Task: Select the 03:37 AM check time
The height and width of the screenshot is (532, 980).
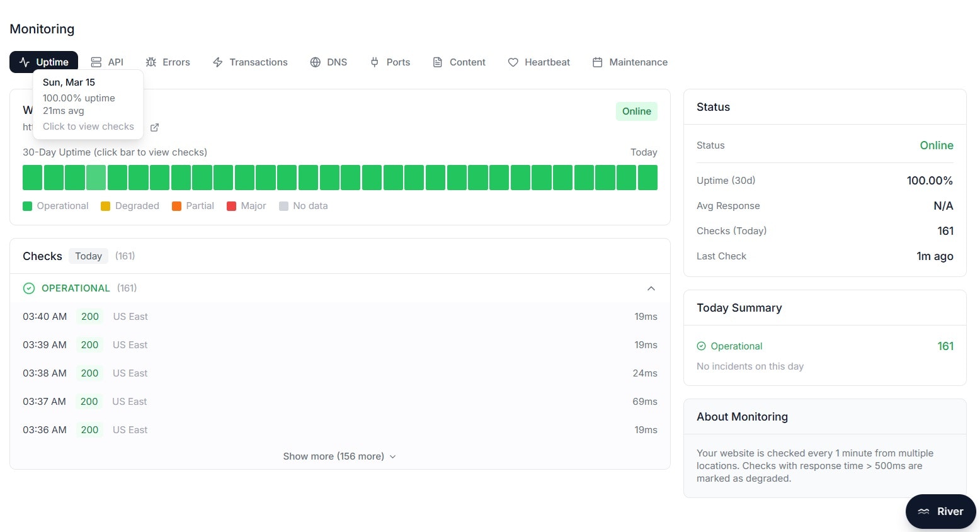Action: coord(44,402)
